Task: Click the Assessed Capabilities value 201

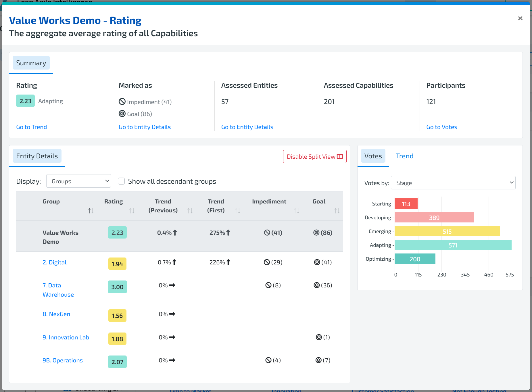Action: click(x=329, y=102)
